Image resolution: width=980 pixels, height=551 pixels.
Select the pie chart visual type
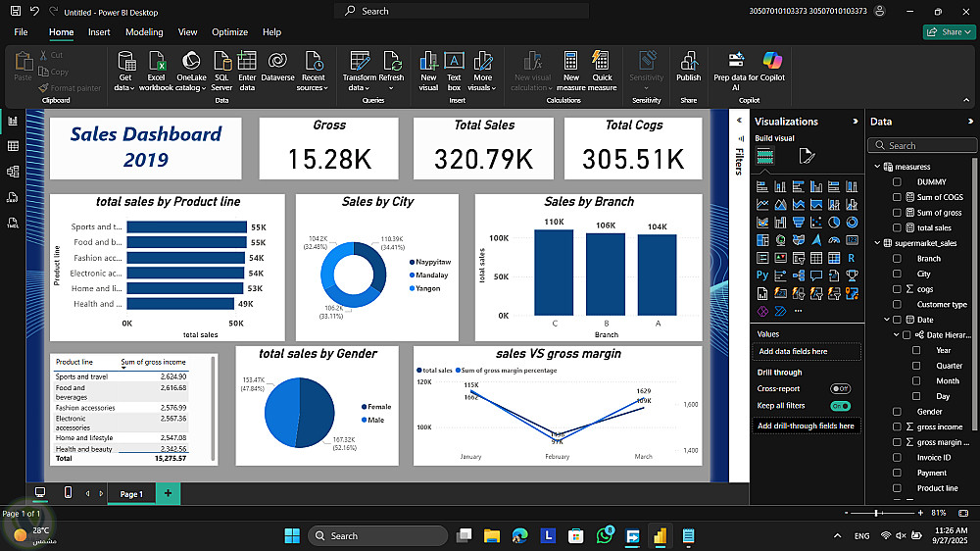coord(834,223)
